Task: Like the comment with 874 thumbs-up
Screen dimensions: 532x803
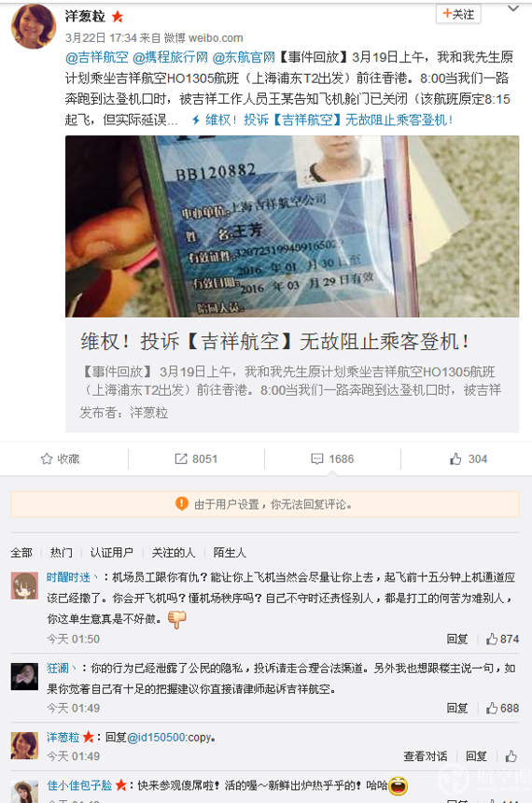Action: pyautogui.click(x=492, y=639)
